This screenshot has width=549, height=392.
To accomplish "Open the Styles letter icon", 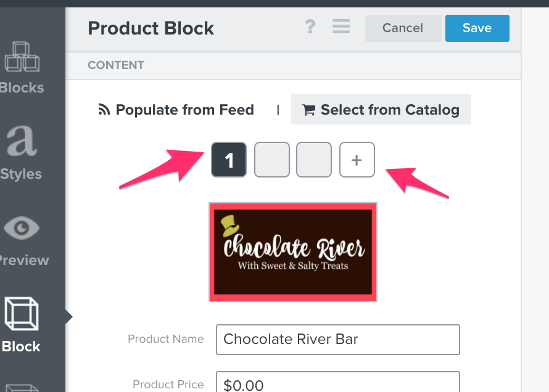I will [22, 141].
